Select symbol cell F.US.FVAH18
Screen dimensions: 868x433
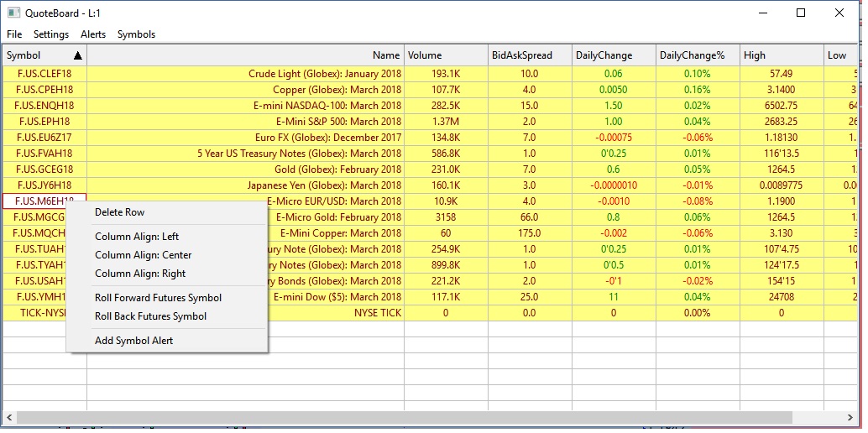[44, 154]
